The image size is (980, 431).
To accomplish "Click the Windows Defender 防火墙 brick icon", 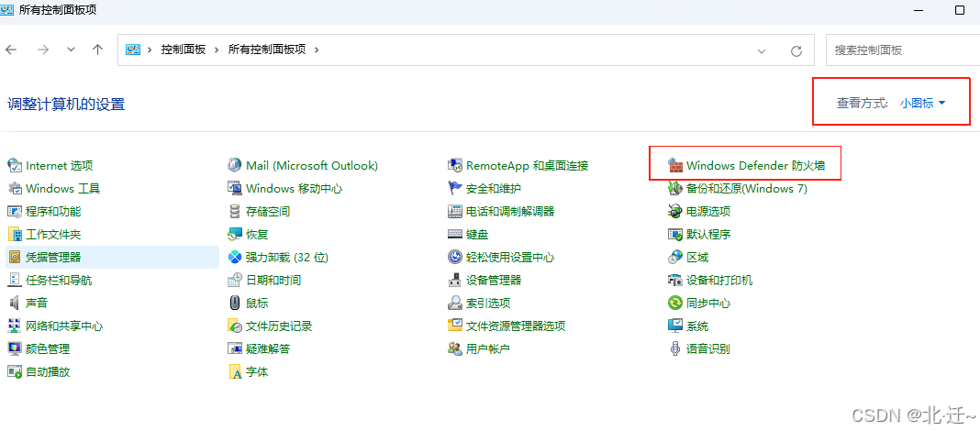I will pos(675,166).
